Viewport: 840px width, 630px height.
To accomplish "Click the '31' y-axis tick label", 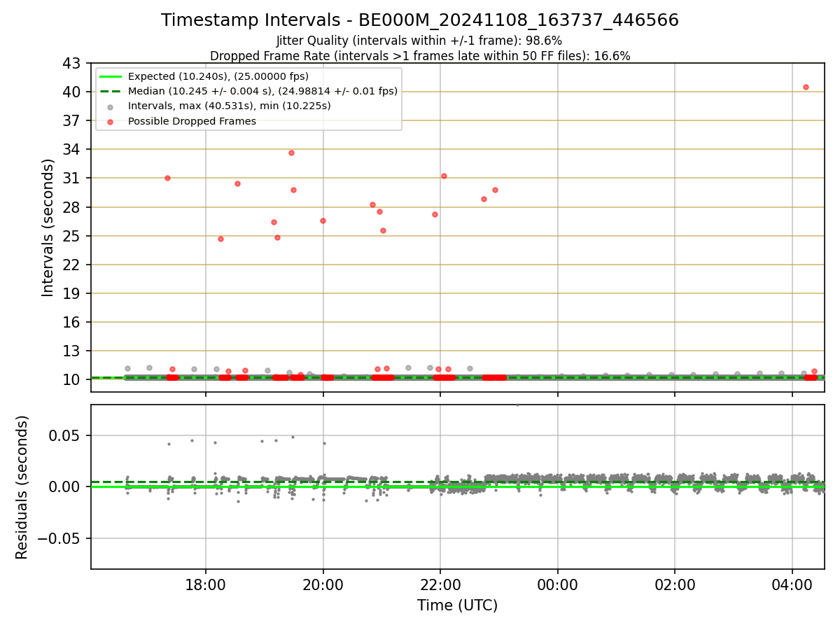I will (x=73, y=178).
